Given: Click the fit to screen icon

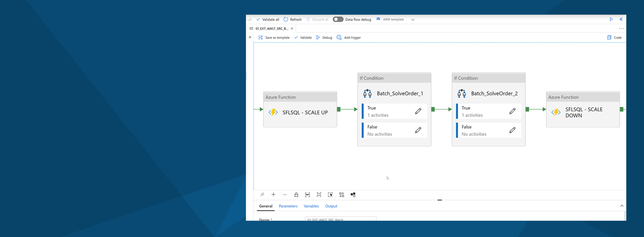Looking at the screenshot, I should coord(319,194).
